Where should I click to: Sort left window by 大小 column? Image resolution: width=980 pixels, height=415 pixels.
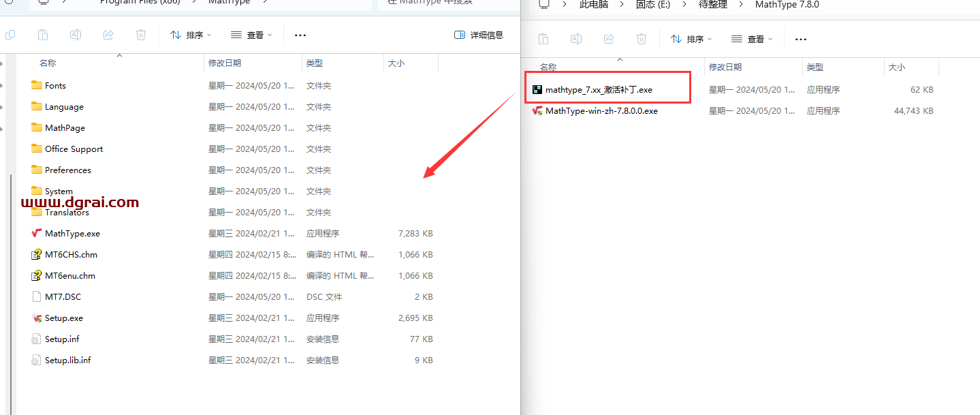[396, 63]
